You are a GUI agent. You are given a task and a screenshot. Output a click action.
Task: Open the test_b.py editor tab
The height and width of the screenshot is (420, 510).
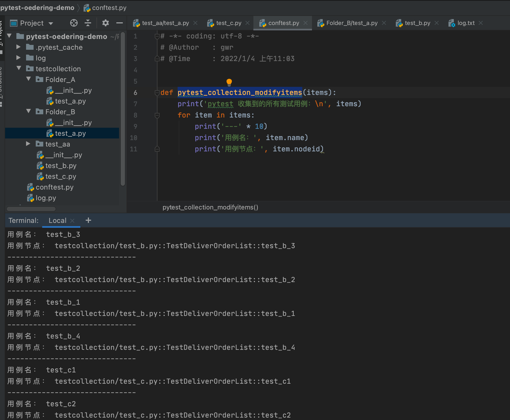click(x=417, y=23)
